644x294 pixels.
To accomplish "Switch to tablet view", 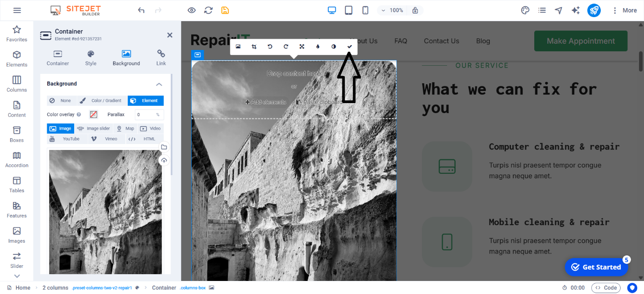I will (x=349, y=10).
